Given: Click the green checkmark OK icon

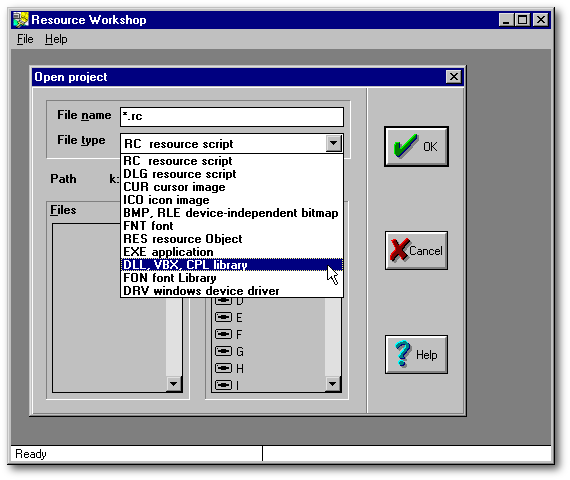Looking at the screenshot, I should click(405, 146).
